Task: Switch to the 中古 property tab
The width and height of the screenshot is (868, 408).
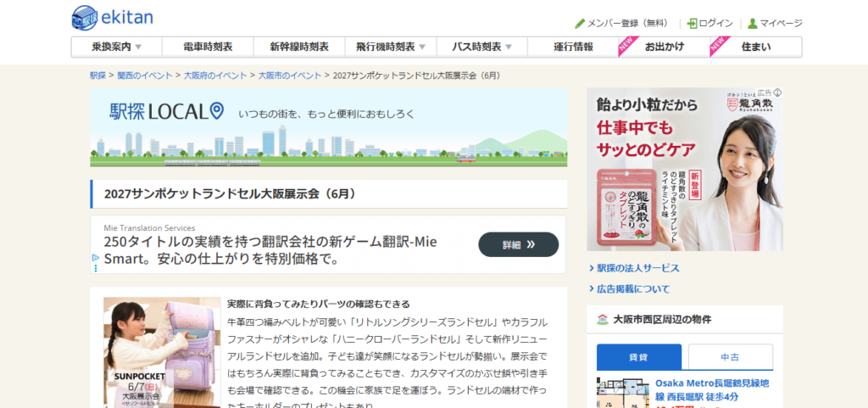Action: point(730,357)
